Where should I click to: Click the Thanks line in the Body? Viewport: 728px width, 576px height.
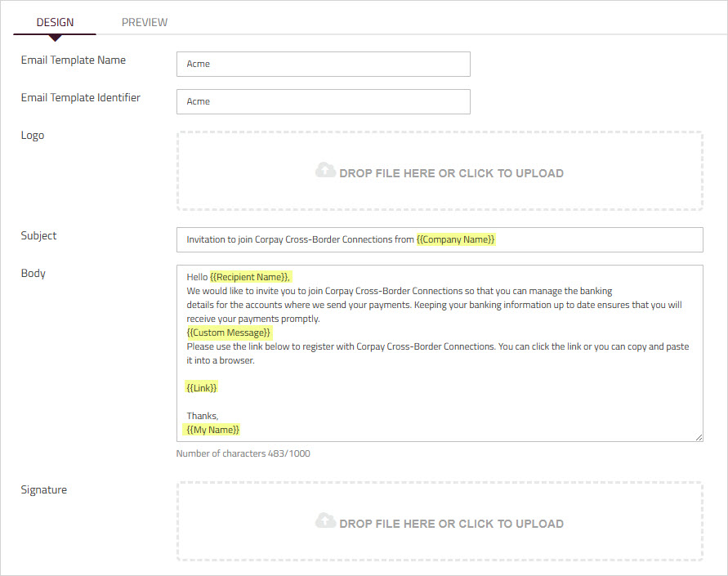[202, 415]
